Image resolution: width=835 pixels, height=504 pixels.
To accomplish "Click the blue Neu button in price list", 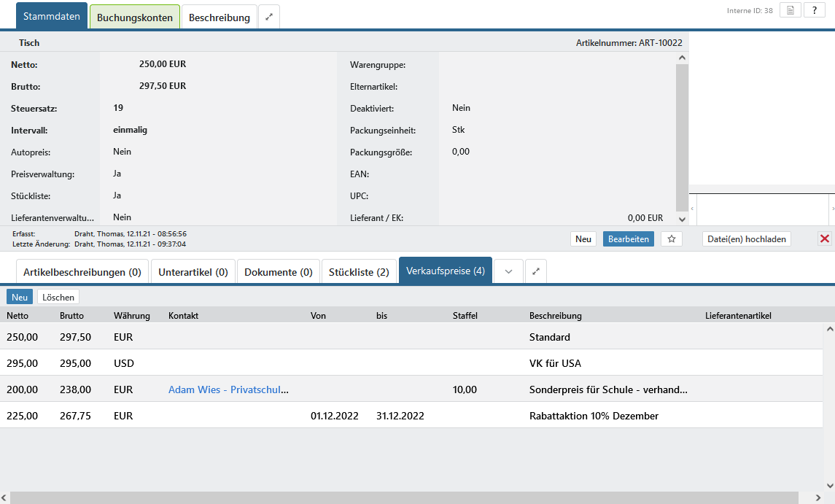I will point(20,297).
